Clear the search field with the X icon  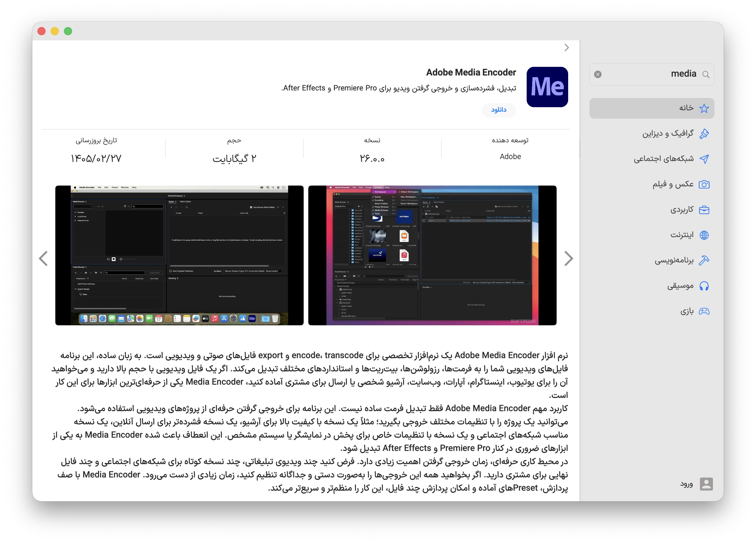point(598,74)
